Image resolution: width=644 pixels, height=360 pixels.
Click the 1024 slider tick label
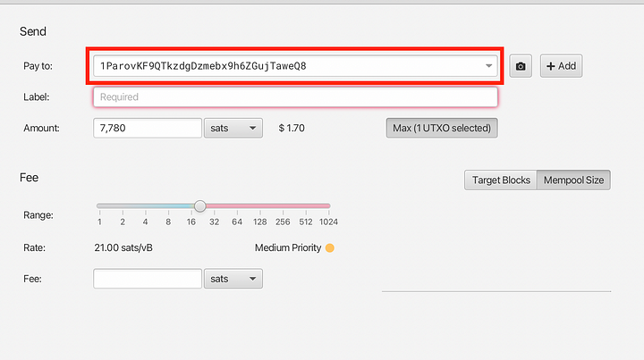[328, 222]
